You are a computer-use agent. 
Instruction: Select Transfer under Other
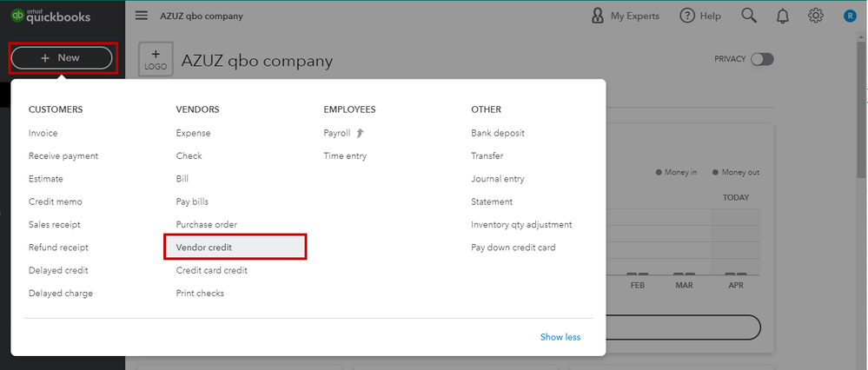487,156
